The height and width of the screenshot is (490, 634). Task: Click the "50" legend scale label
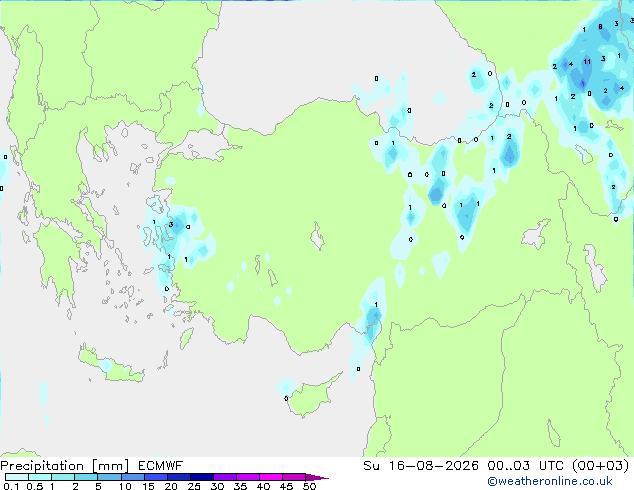pos(309,486)
